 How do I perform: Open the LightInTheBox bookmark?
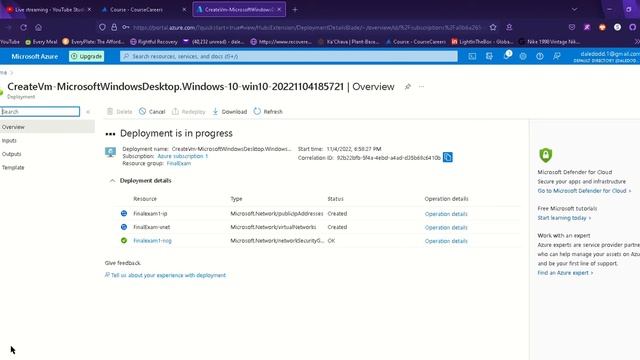pos(482,42)
